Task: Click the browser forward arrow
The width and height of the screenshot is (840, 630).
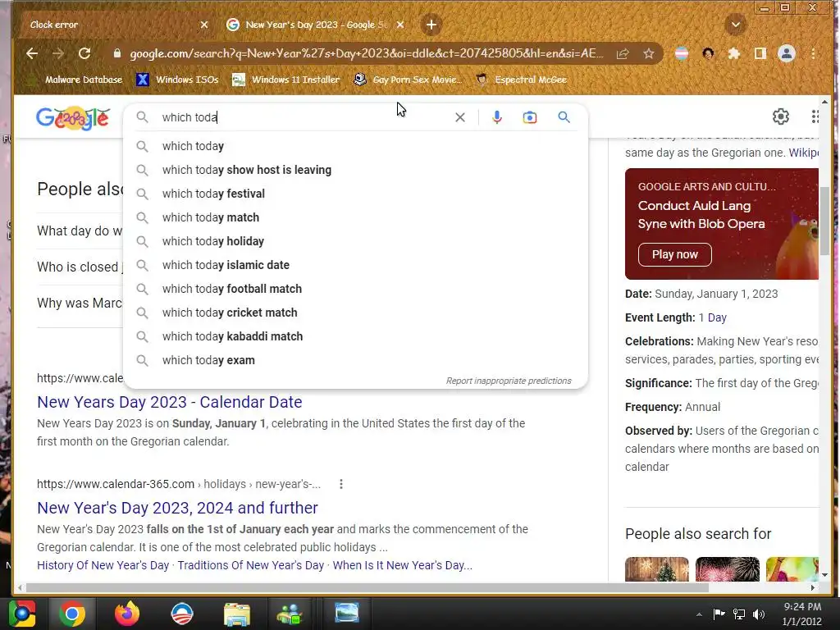Action: [x=58, y=53]
